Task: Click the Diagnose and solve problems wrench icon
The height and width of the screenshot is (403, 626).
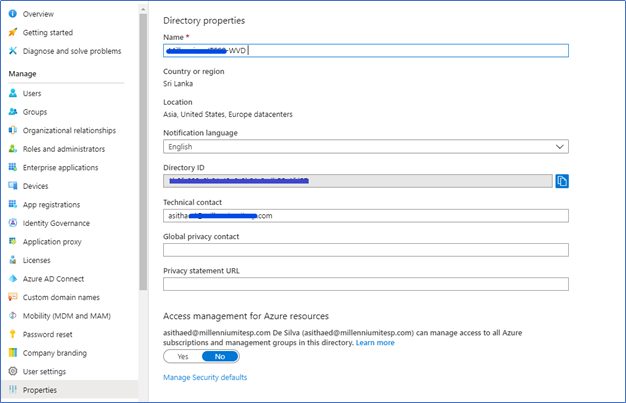Action: coord(13,51)
